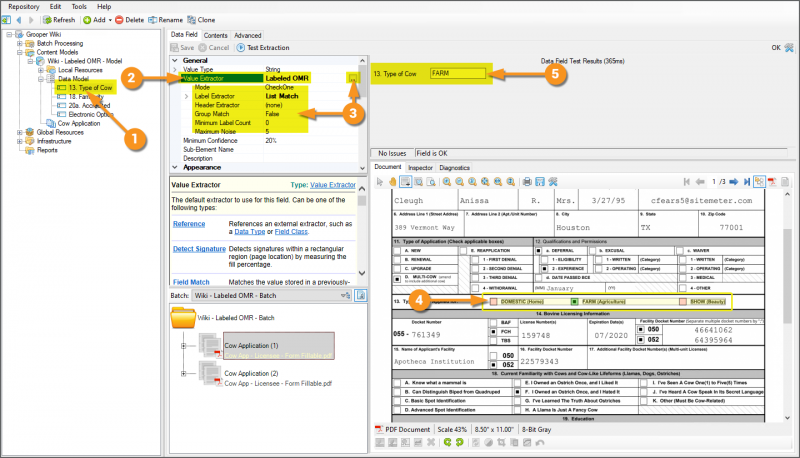This screenshot has width=800, height=458.
Task: Jump to last page in document viewer
Action: pyautogui.click(x=746, y=182)
